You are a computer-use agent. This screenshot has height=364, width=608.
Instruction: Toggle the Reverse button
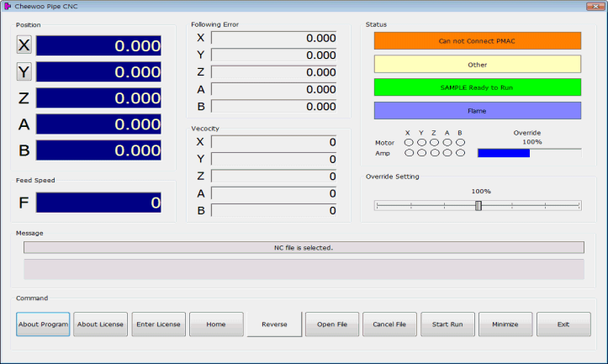coord(274,324)
